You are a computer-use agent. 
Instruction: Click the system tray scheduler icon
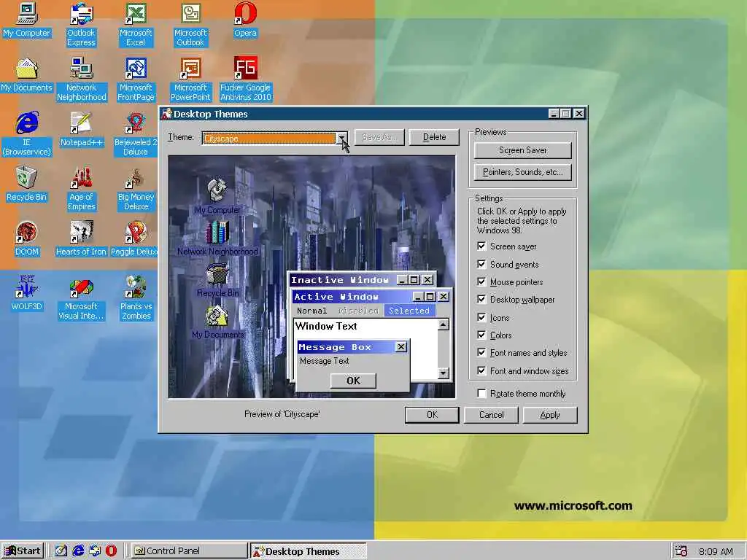pos(681,551)
